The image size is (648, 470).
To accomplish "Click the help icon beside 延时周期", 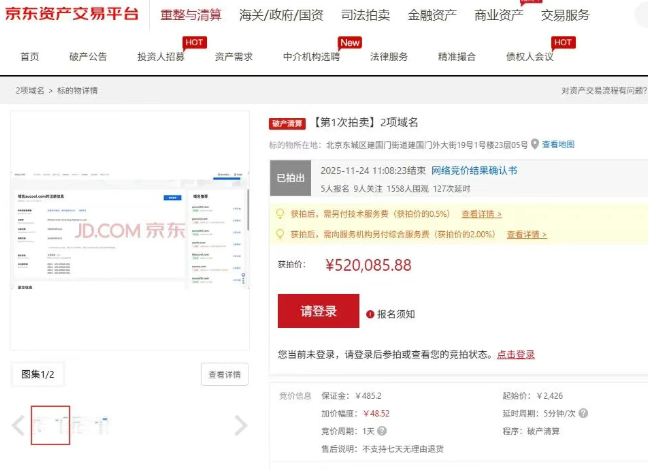I will pos(583,413).
